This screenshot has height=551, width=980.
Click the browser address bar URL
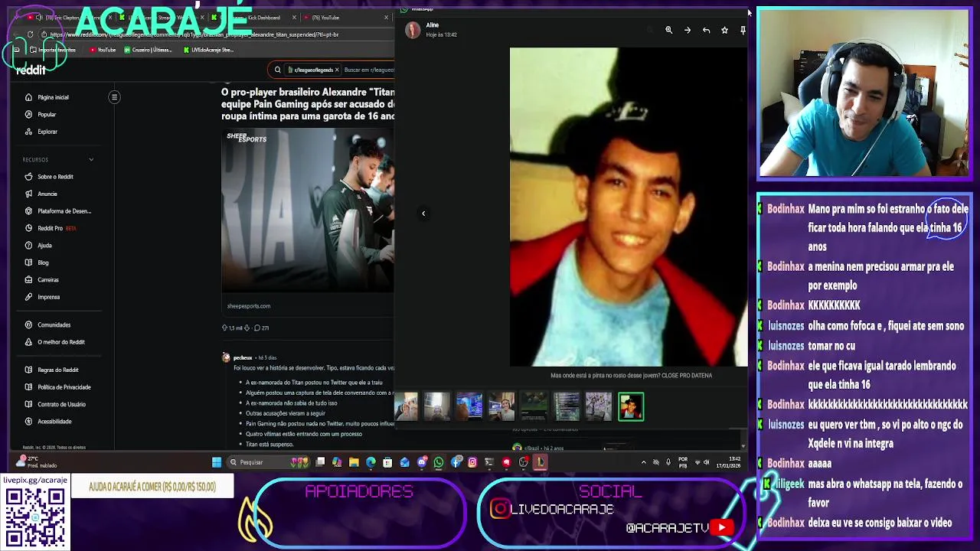[x=194, y=34]
